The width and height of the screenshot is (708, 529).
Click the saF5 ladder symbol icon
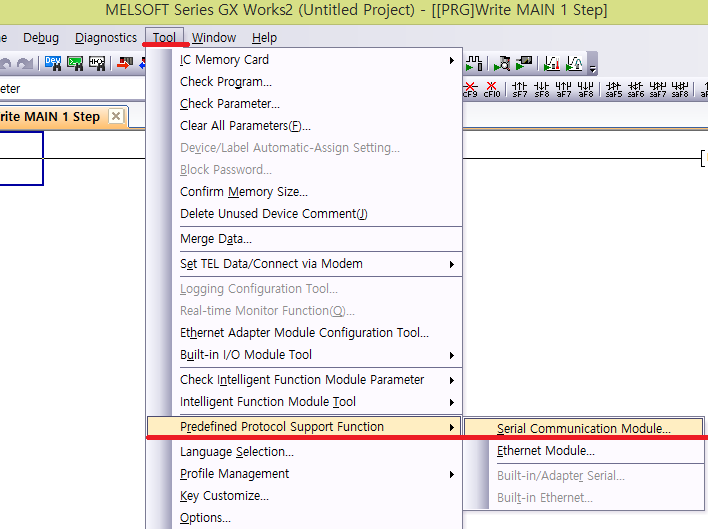coord(614,89)
